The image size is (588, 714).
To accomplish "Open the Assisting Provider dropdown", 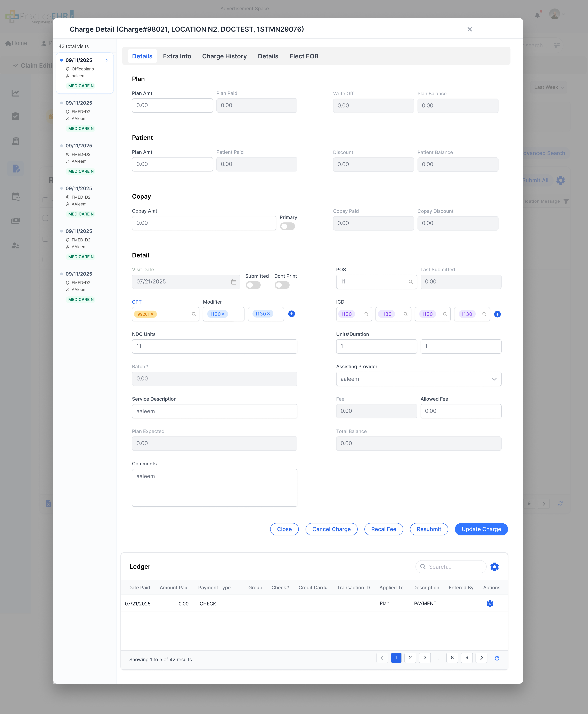I will pyautogui.click(x=418, y=379).
